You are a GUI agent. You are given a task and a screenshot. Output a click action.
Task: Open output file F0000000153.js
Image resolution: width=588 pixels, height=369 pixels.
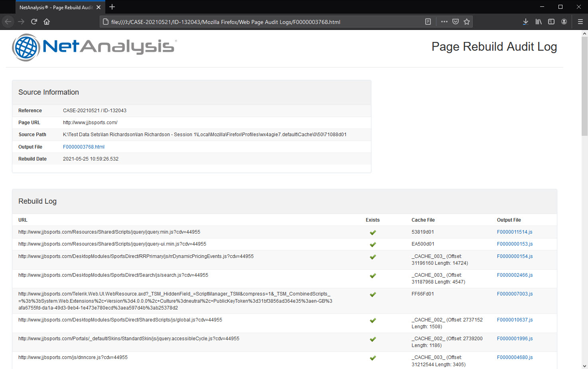coord(515,244)
